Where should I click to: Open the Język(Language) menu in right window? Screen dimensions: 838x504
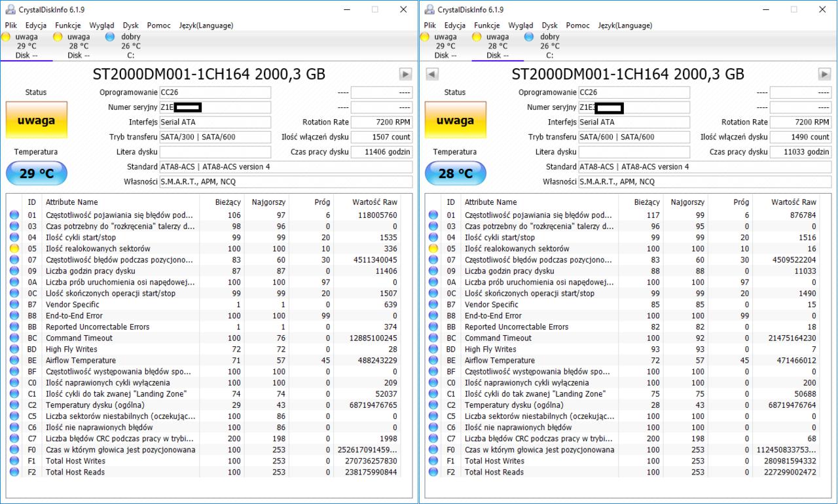pos(625,26)
